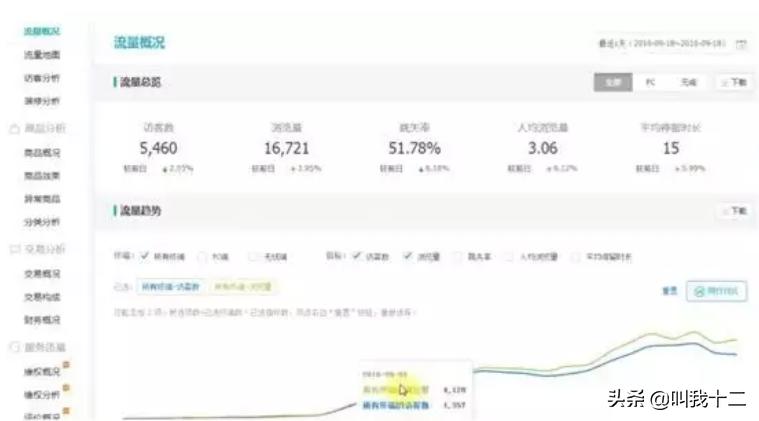Open the date range calendar icon
The width and height of the screenshot is (759, 421).
tap(741, 44)
